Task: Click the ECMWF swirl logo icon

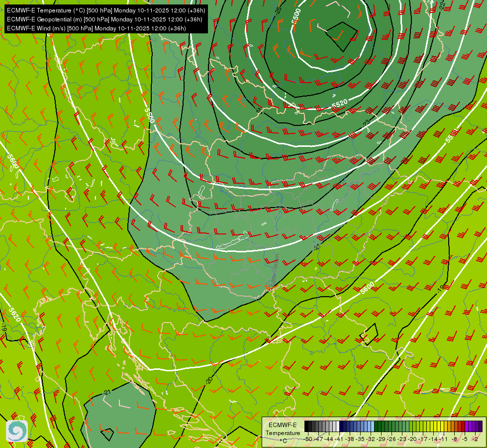Action: coord(17,431)
